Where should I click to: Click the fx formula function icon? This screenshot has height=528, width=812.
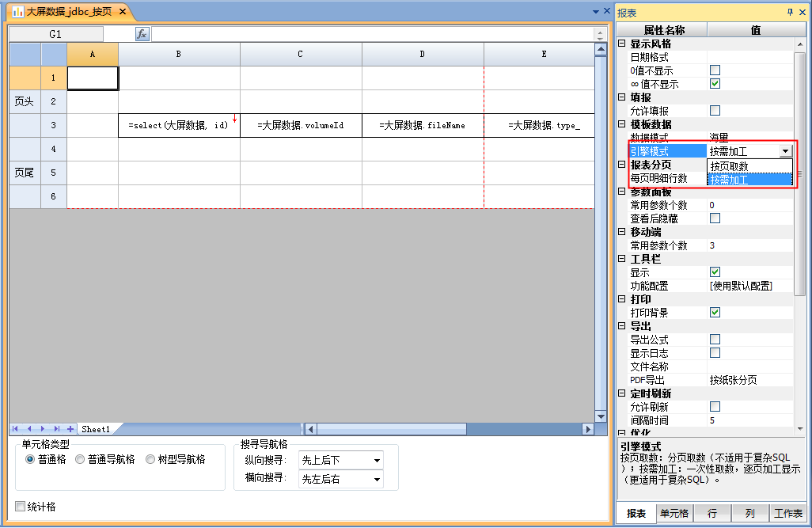pyautogui.click(x=142, y=34)
